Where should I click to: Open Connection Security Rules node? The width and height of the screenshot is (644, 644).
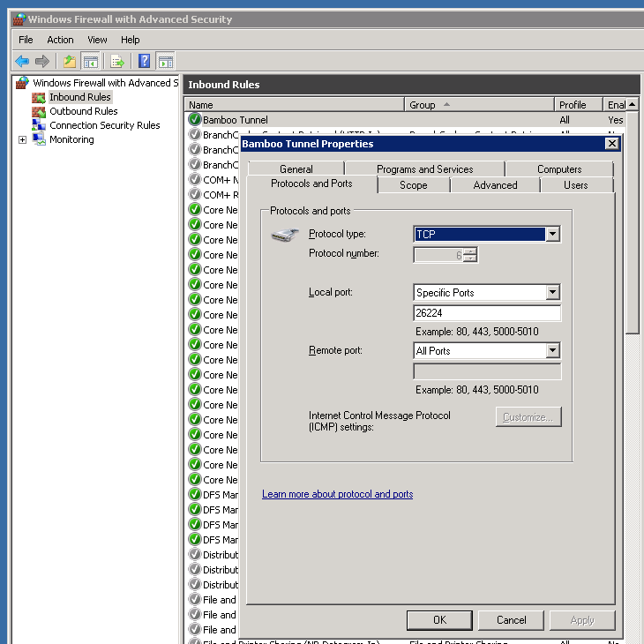104,125
